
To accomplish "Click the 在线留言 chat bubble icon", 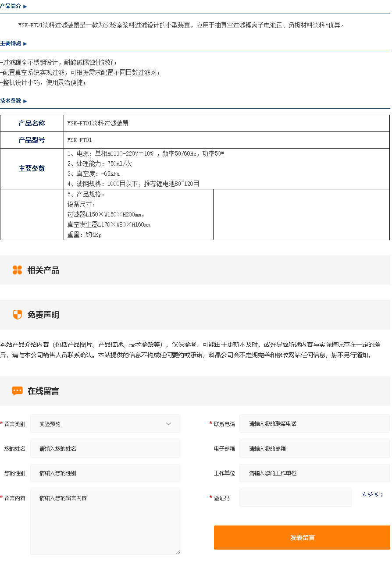I will tap(17, 391).
